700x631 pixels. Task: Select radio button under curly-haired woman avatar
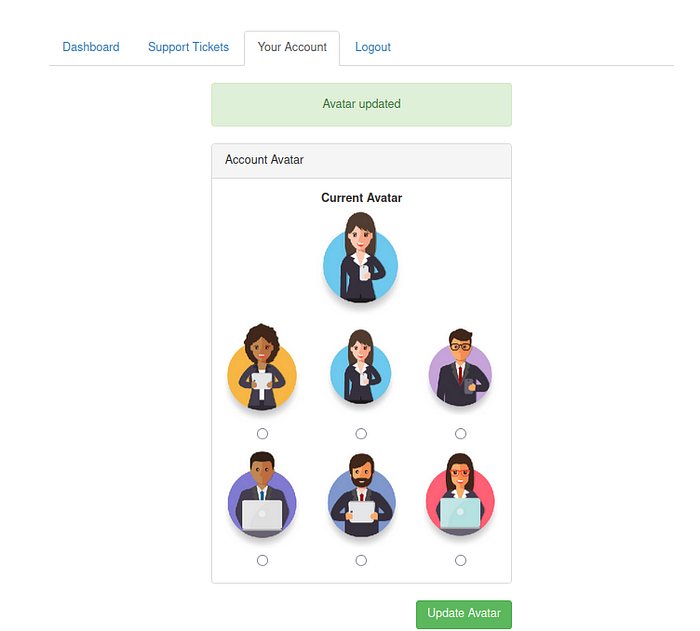click(262, 434)
